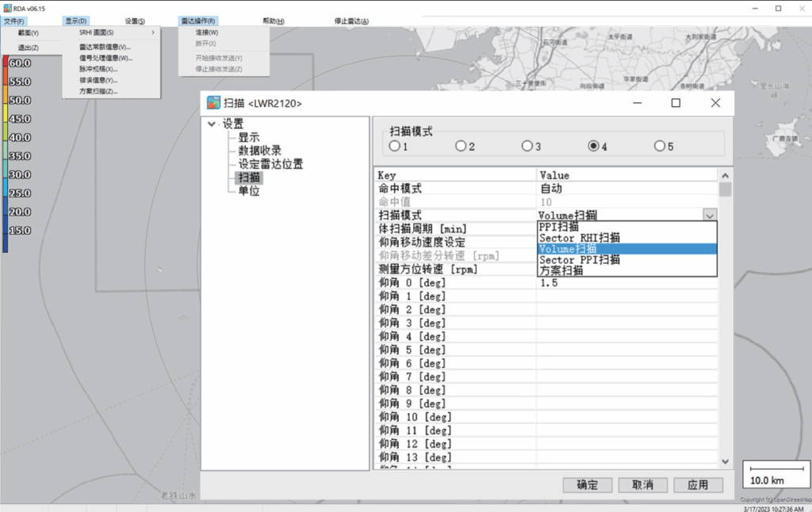Viewport: 812px width, 512px height.
Task: Click the 扫描 dialog window icon
Action: point(213,102)
